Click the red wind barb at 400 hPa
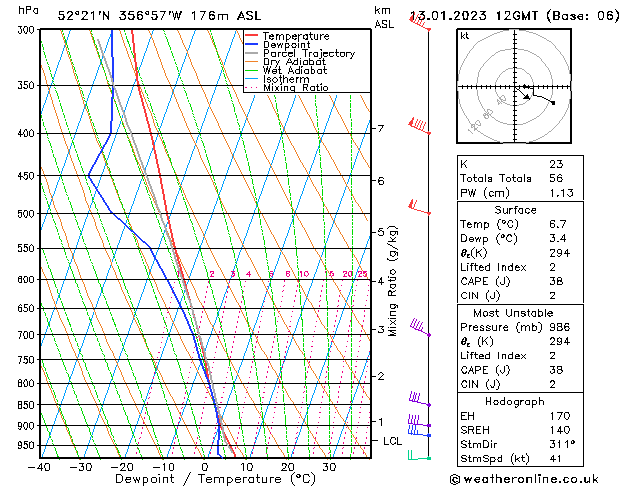The width and height of the screenshot is (629, 486). click(x=419, y=126)
